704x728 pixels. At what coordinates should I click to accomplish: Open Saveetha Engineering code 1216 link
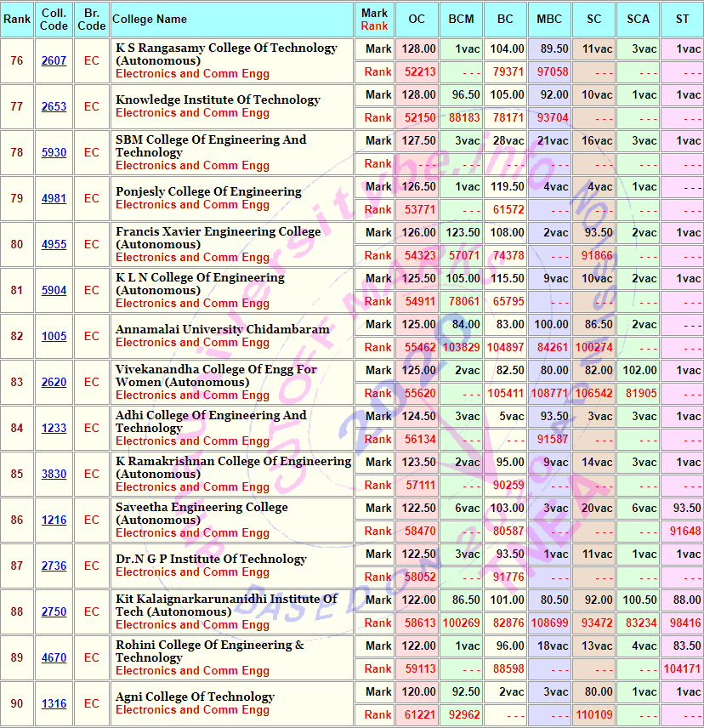(54, 520)
